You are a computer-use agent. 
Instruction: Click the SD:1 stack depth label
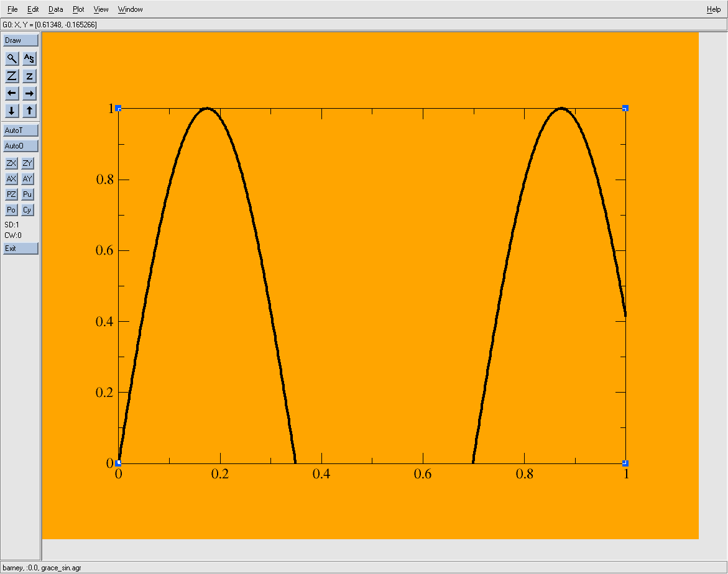12,225
